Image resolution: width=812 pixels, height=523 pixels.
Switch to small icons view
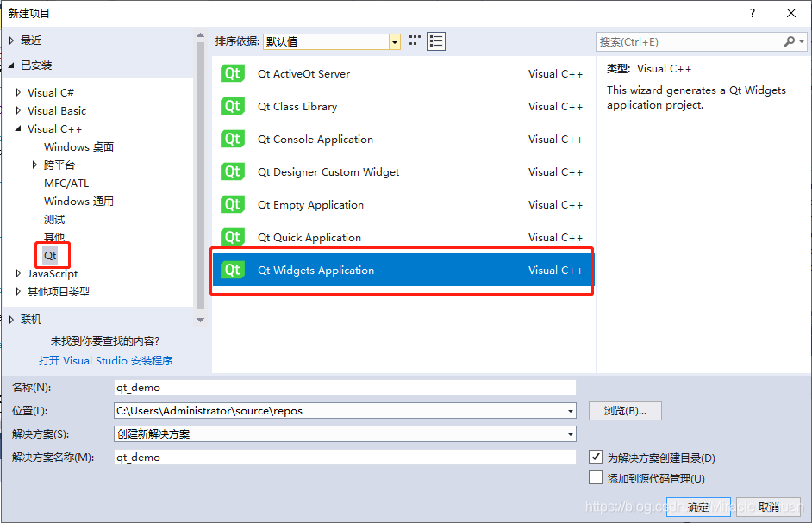[x=415, y=41]
